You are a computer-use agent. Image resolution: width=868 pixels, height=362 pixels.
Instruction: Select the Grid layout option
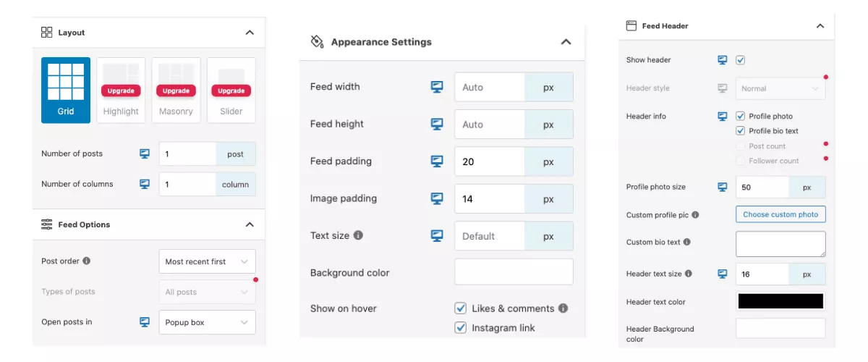pyautogui.click(x=66, y=90)
